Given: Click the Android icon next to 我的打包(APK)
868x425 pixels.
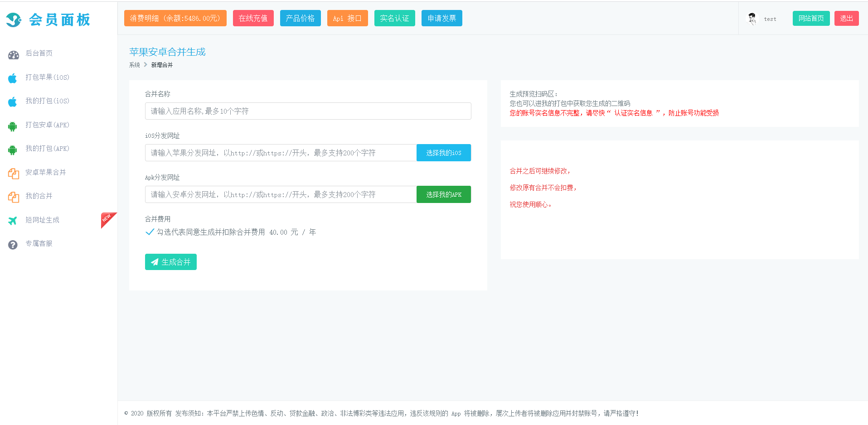Looking at the screenshot, I should coord(13,150).
